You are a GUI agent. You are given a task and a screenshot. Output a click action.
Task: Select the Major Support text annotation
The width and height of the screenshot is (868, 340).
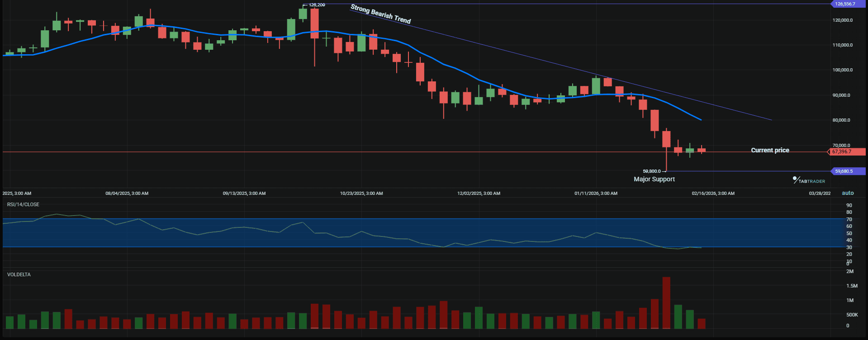654,179
